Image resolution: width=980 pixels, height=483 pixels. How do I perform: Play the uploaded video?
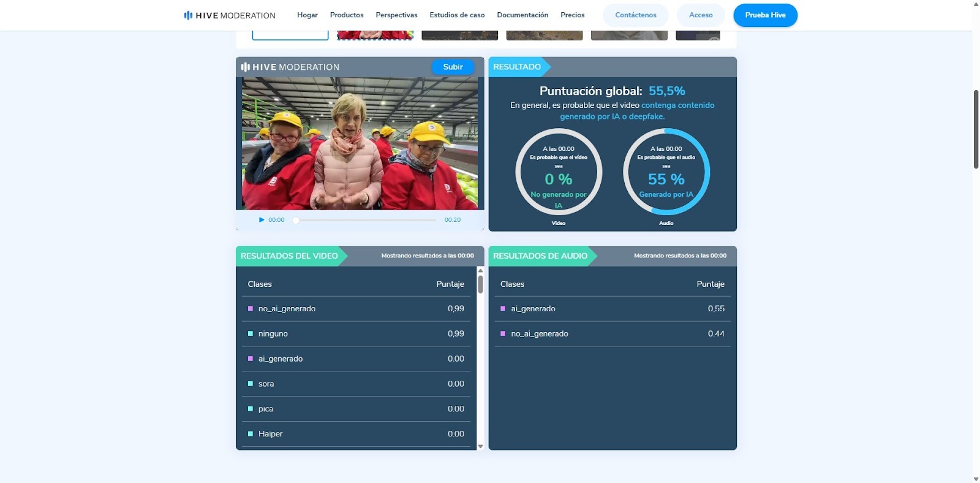262,219
